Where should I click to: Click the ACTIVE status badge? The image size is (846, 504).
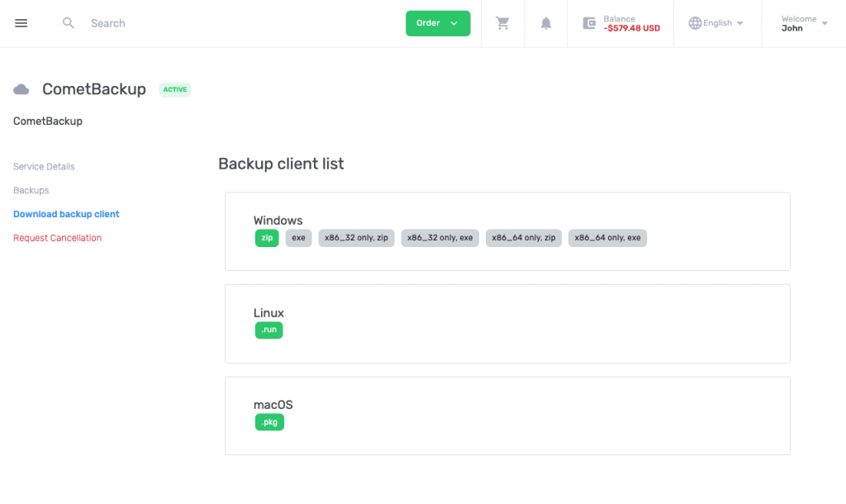[x=175, y=89]
